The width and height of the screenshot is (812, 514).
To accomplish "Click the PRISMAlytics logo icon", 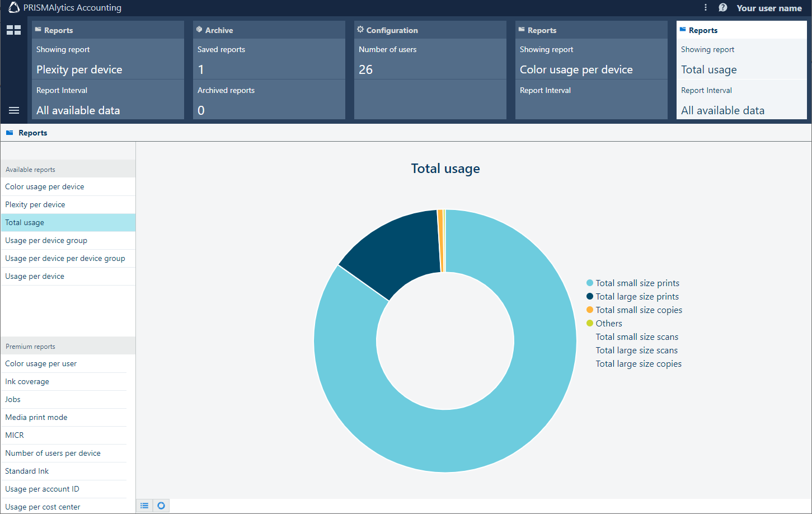I will click(x=14, y=8).
